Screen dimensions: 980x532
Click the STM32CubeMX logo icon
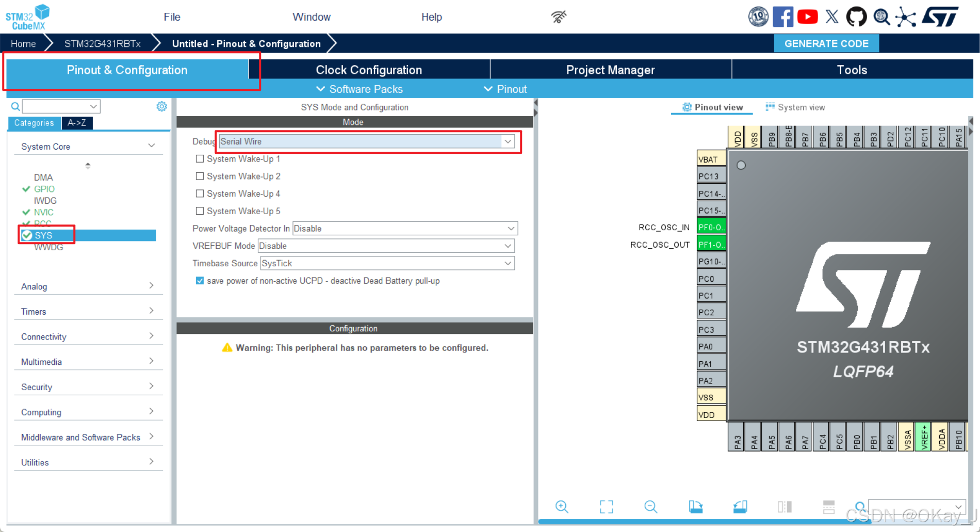[27, 17]
